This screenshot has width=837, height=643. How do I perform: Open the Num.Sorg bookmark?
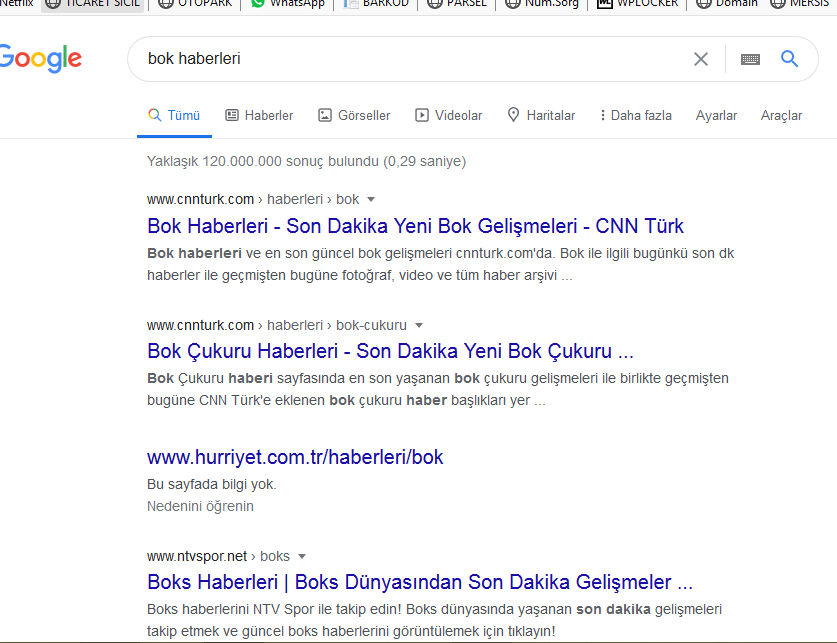tap(542, 4)
